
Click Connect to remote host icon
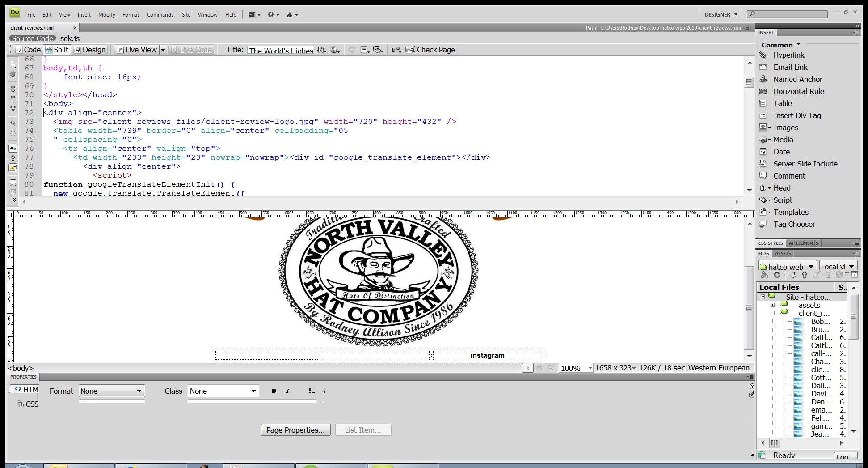coord(765,275)
